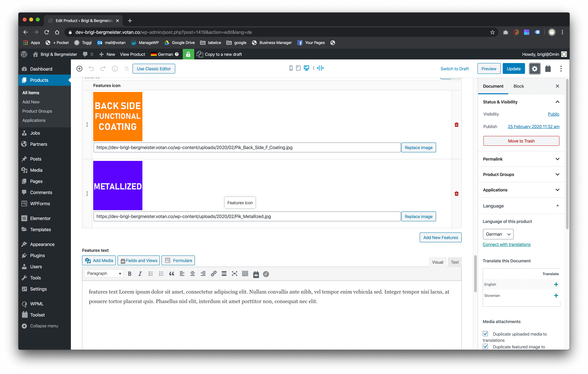The image size is (588, 374).
Task: Close the settings sidebar with X
Action: [557, 86]
